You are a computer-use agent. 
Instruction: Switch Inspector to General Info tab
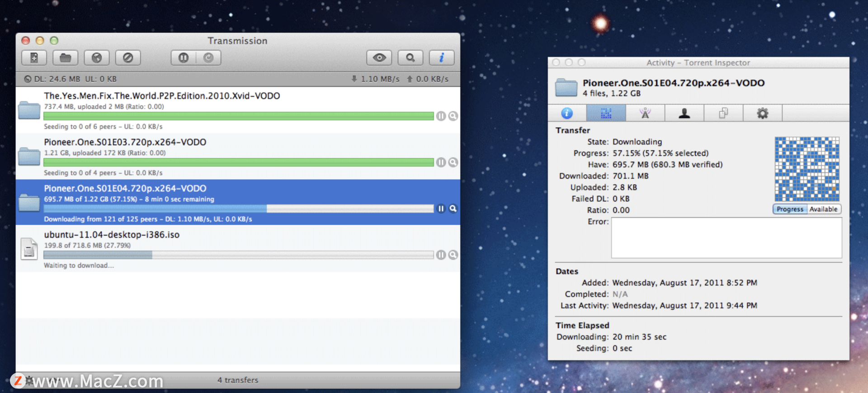click(567, 113)
